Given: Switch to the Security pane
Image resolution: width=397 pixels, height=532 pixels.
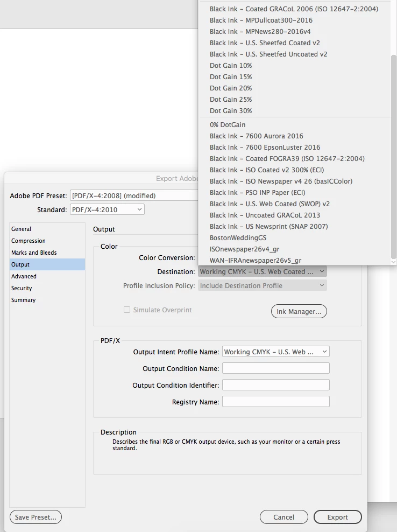Looking at the screenshot, I should tap(47, 289).
